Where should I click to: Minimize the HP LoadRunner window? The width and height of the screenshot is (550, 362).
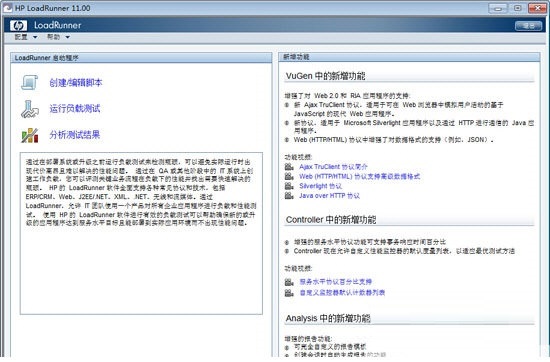(x=498, y=8)
